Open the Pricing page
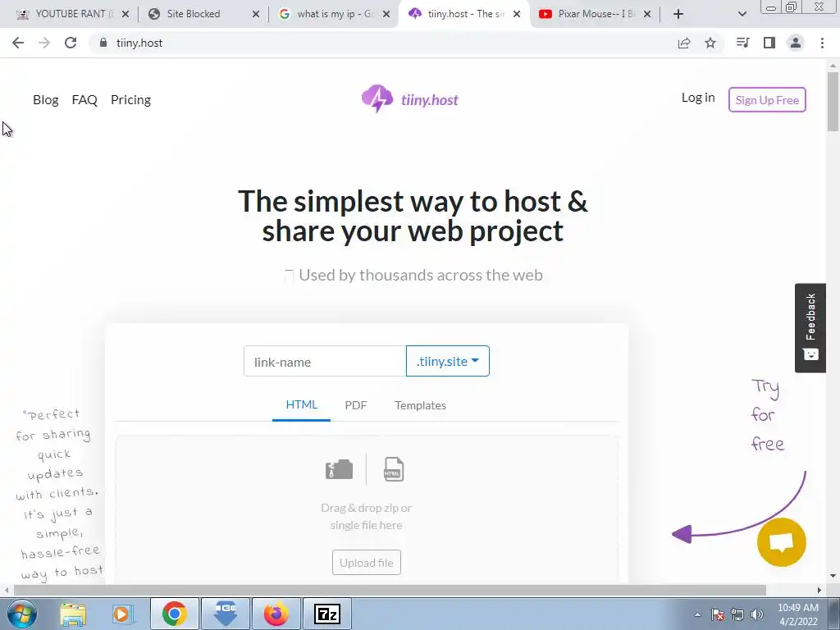Image resolution: width=840 pixels, height=630 pixels. pos(130,99)
